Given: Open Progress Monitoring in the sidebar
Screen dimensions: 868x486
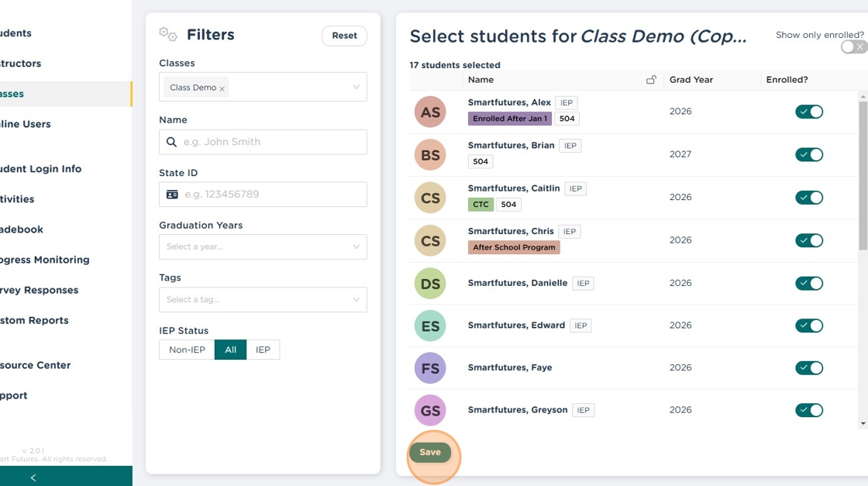Looking at the screenshot, I should [x=45, y=260].
